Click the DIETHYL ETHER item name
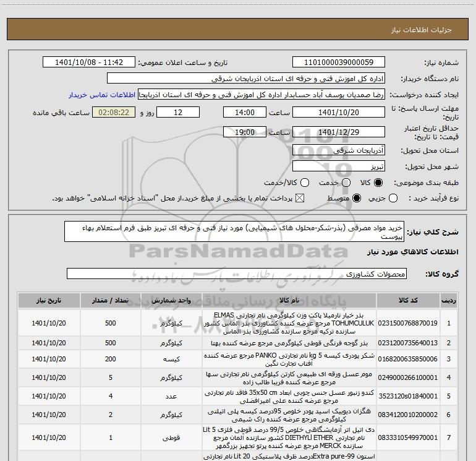476x461 pixels. [289, 437]
